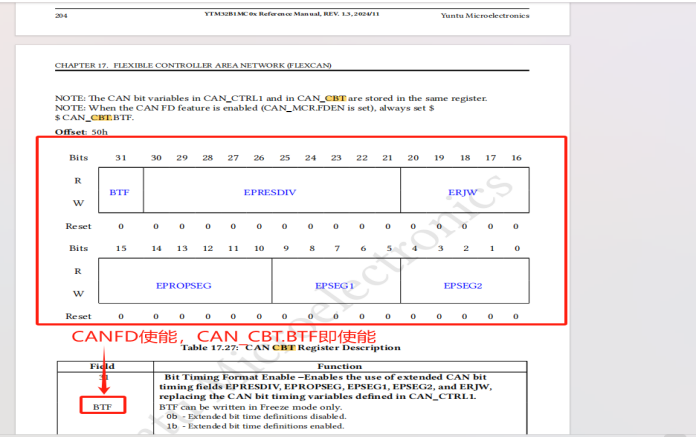Click the EPROPSEG field name
Image resolution: width=696 pixels, height=437 pixels.
click(183, 286)
